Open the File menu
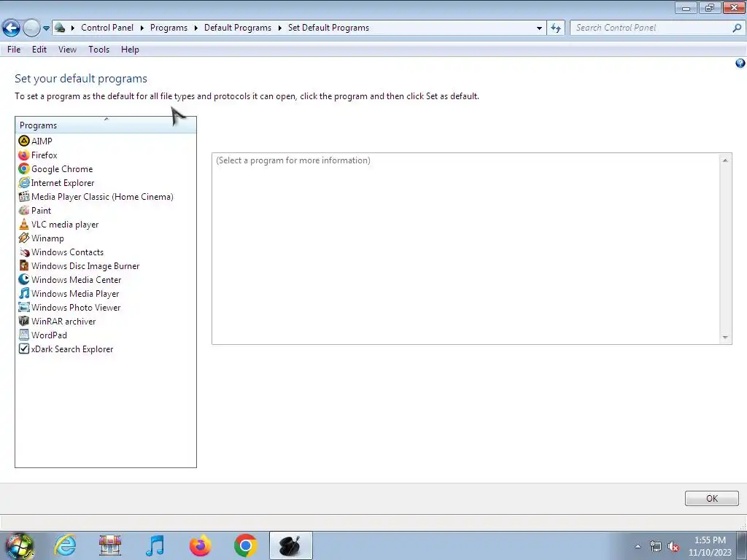This screenshot has height=560, width=747. [14, 50]
